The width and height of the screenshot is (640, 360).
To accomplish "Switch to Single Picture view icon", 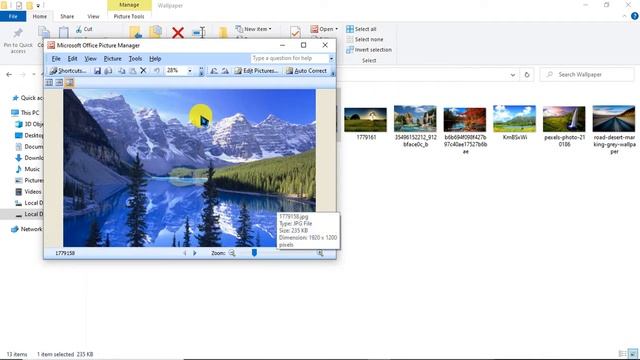I will 69,83.
